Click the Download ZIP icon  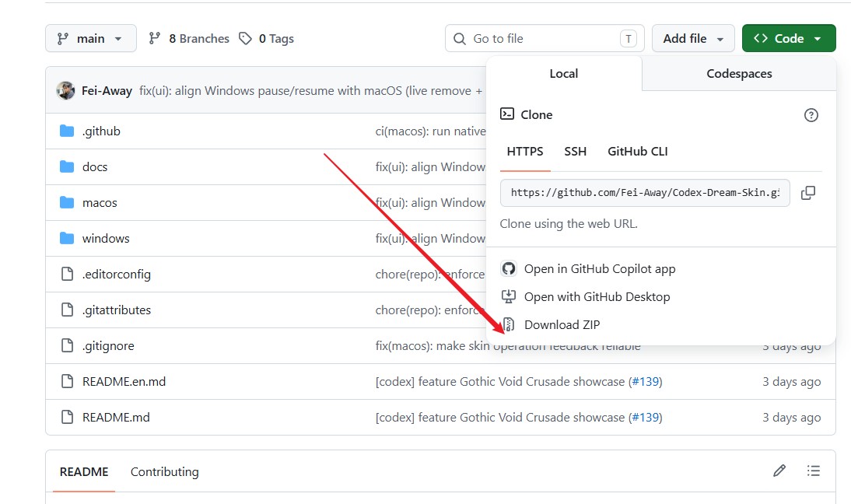509,324
